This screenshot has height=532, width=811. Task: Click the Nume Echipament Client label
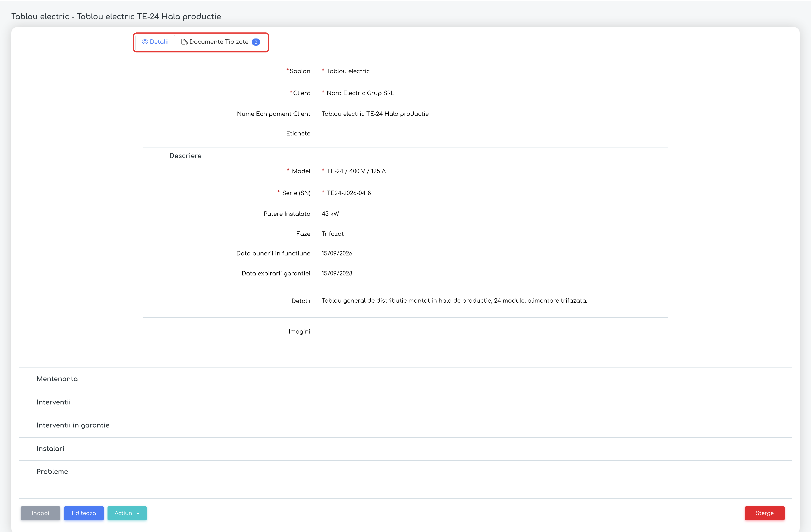click(x=274, y=114)
